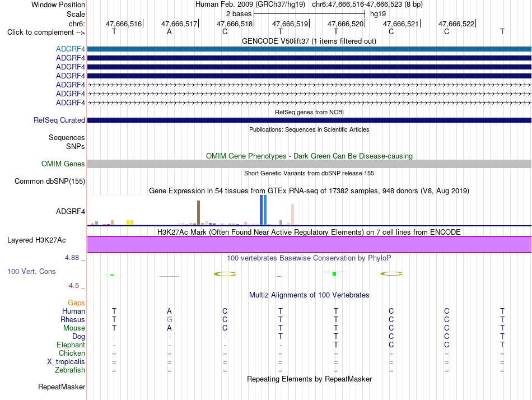Click the 'Click to complement -->' label
The image size is (532, 400).
point(46,32)
